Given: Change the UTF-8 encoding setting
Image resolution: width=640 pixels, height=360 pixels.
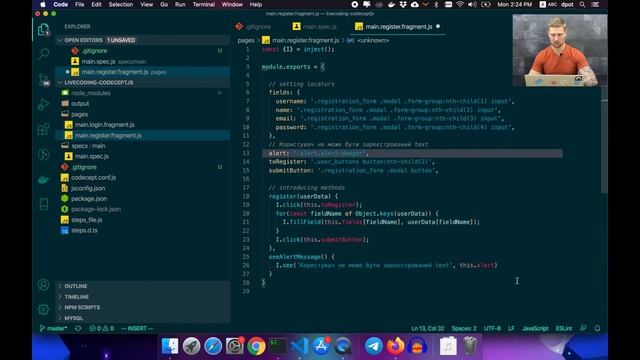Looking at the screenshot, I should pyautogui.click(x=492, y=328).
